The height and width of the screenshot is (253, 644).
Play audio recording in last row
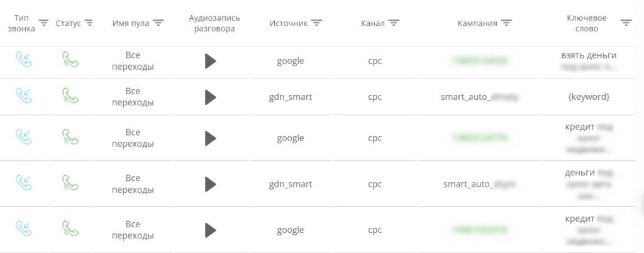[x=211, y=230]
